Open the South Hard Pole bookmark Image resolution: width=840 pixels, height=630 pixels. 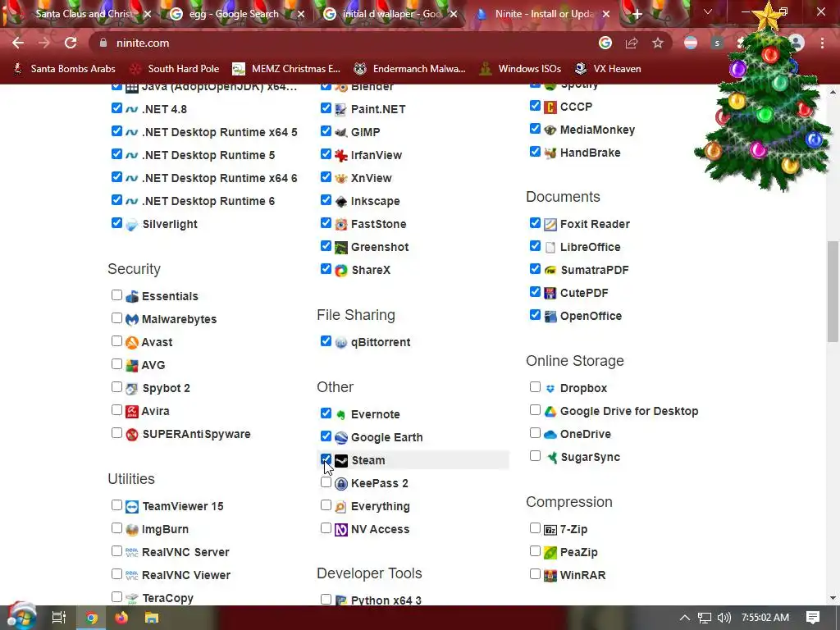(x=175, y=69)
